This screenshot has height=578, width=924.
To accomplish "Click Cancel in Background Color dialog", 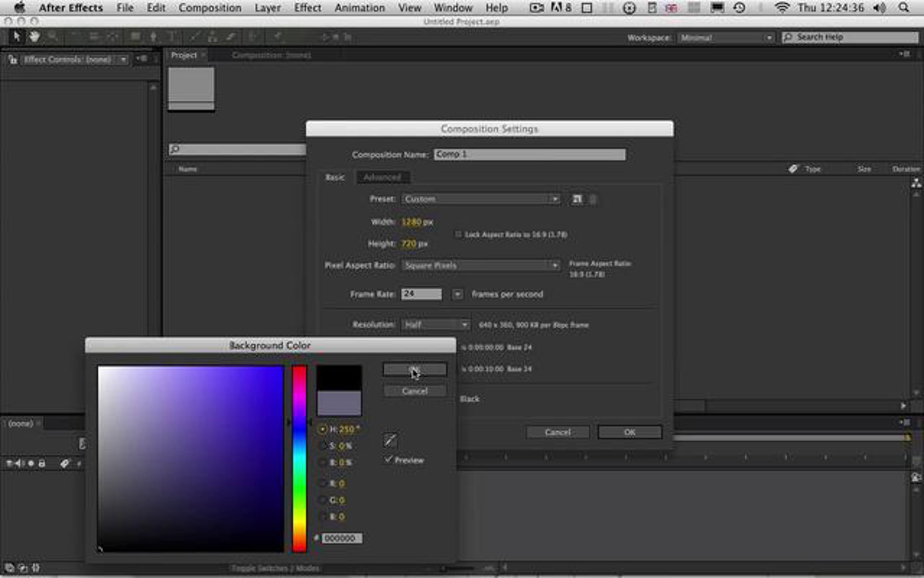I will 415,391.
